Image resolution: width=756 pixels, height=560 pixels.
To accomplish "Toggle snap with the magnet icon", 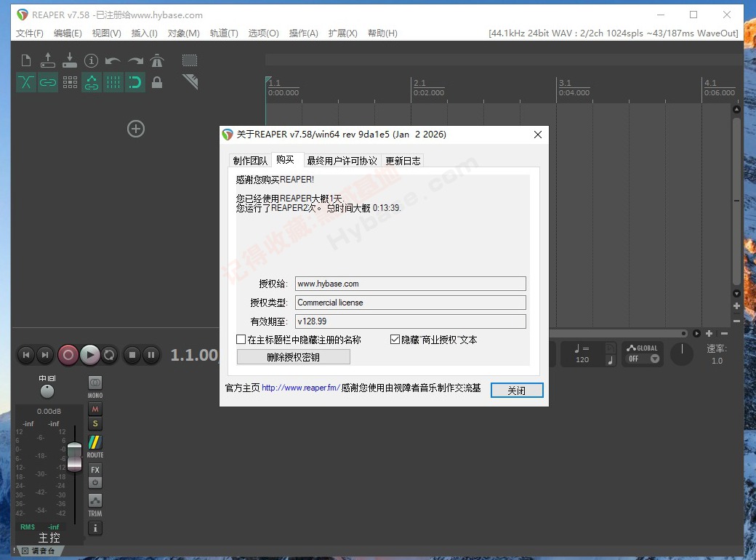I will click(x=135, y=82).
